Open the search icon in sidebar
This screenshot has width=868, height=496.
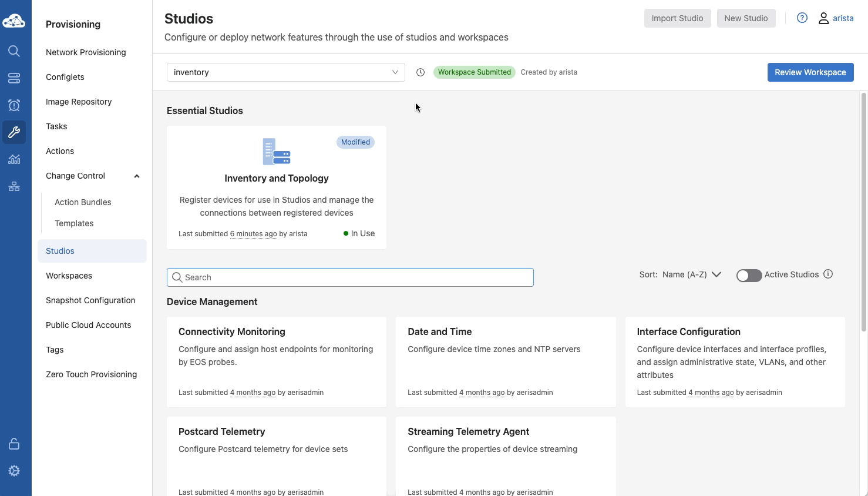click(x=14, y=51)
